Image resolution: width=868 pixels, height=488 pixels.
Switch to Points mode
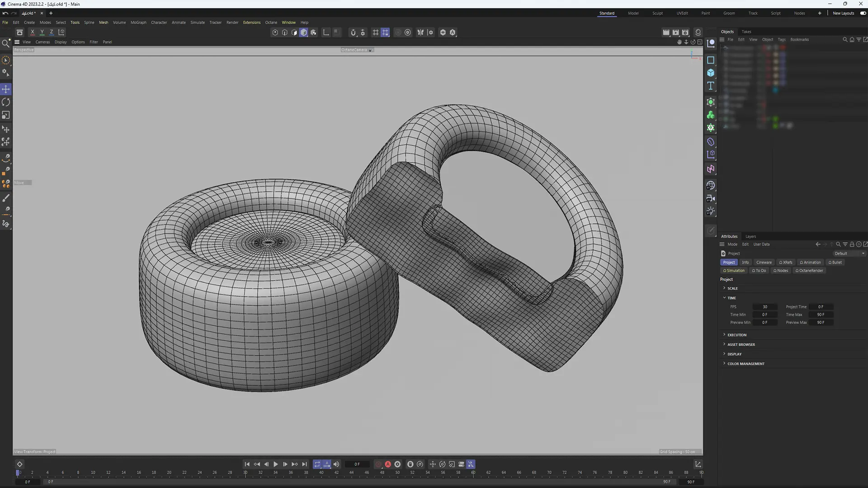(275, 32)
